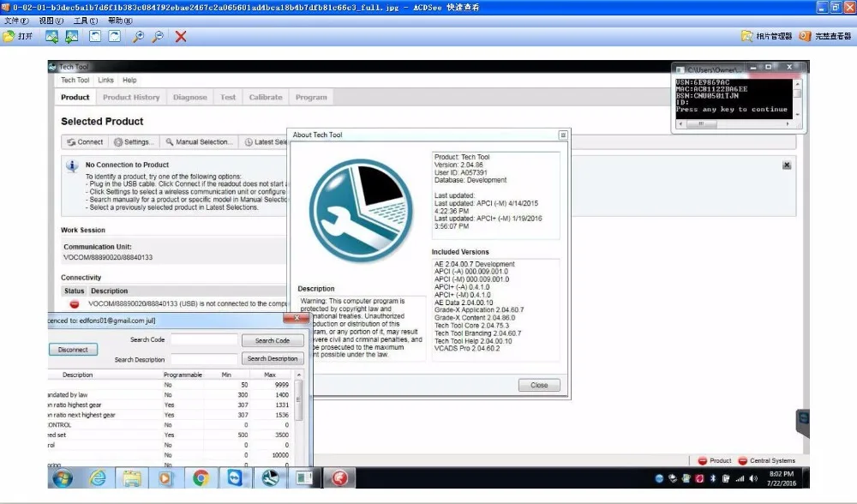857x504 pixels.
Task: Open the Links menu in Tech Tool
Action: (105, 80)
